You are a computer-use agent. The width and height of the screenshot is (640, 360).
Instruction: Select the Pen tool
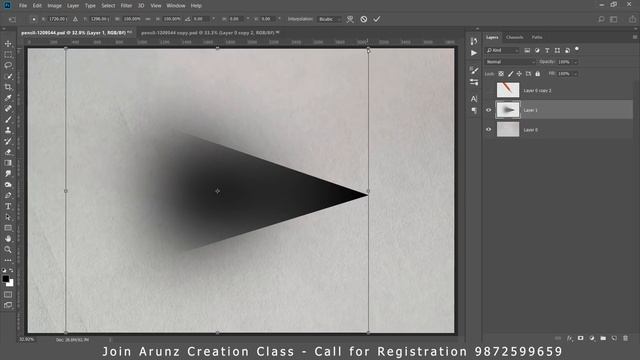pos(8,196)
